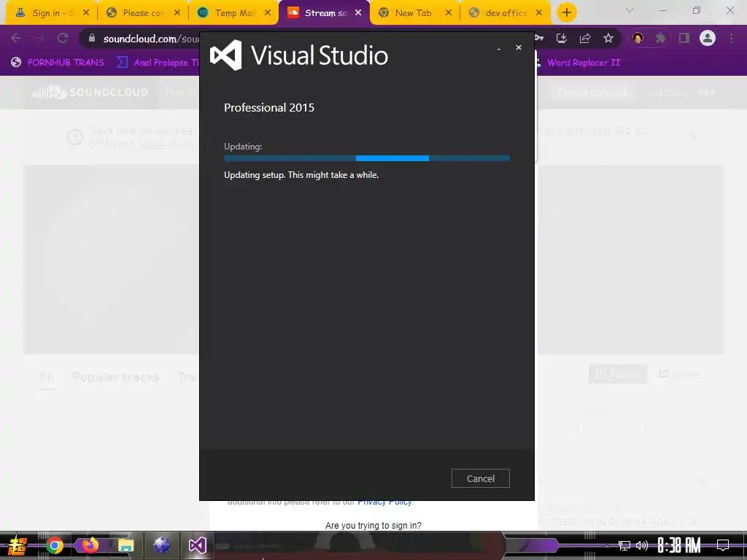This screenshot has height=560, width=747.
Task: Click 'Are you trying to sign in?' text
Action: point(373,525)
